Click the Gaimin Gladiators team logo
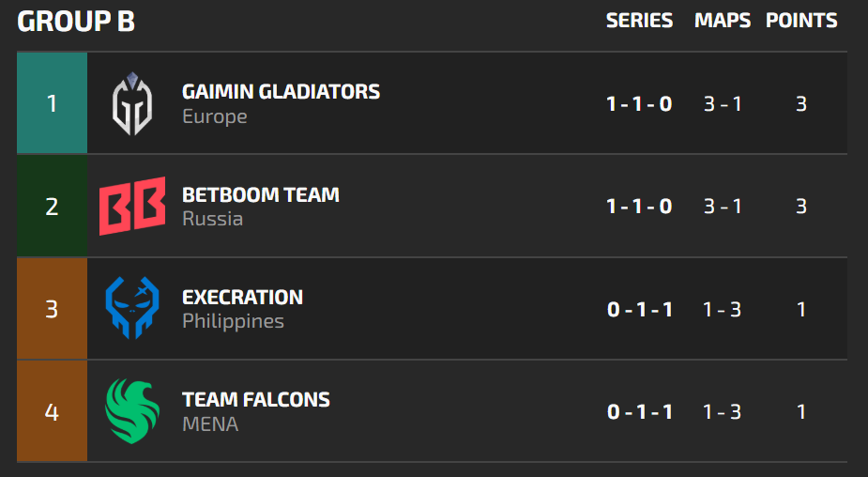The width and height of the screenshot is (868, 477). 132,103
